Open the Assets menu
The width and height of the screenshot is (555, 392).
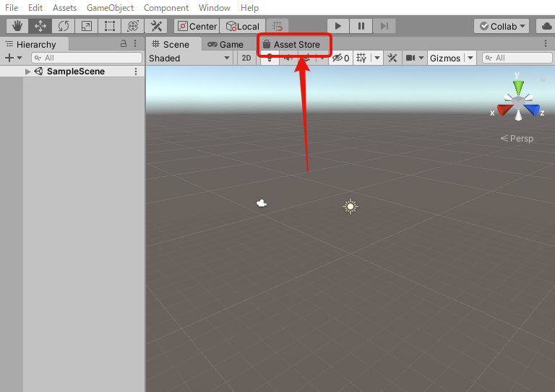(x=65, y=7)
